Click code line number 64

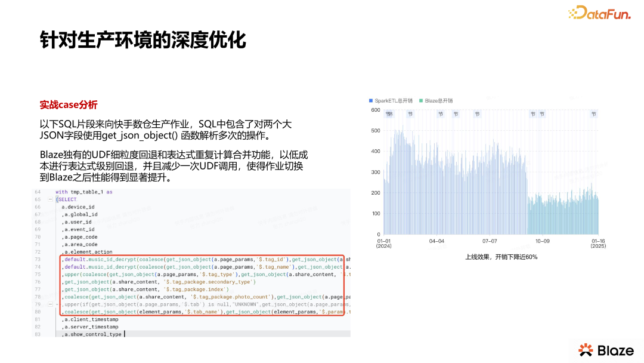(38, 192)
